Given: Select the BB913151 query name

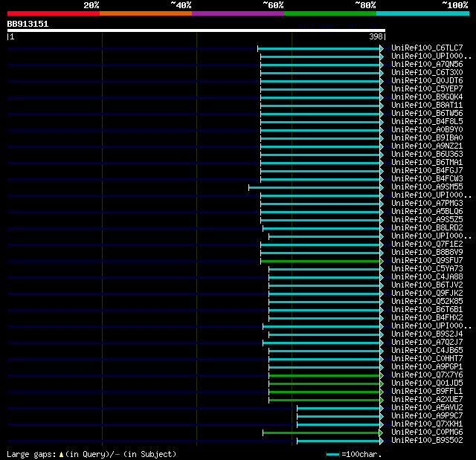Looking at the screenshot, I should click(x=28, y=24).
